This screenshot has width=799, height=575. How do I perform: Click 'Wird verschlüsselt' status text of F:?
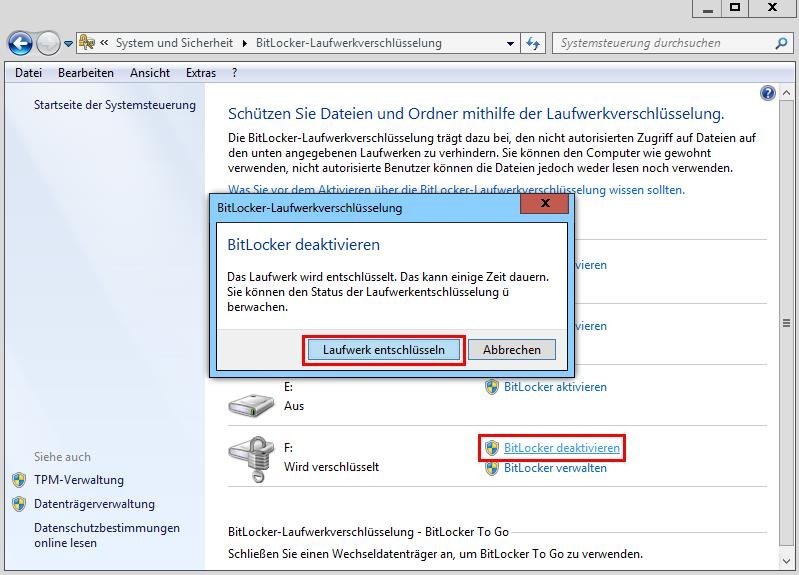pos(331,467)
